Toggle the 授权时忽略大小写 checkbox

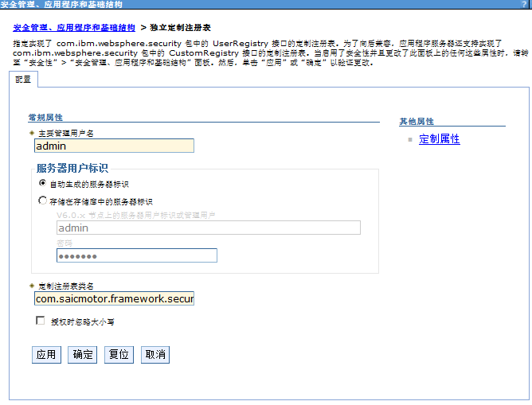(41, 321)
